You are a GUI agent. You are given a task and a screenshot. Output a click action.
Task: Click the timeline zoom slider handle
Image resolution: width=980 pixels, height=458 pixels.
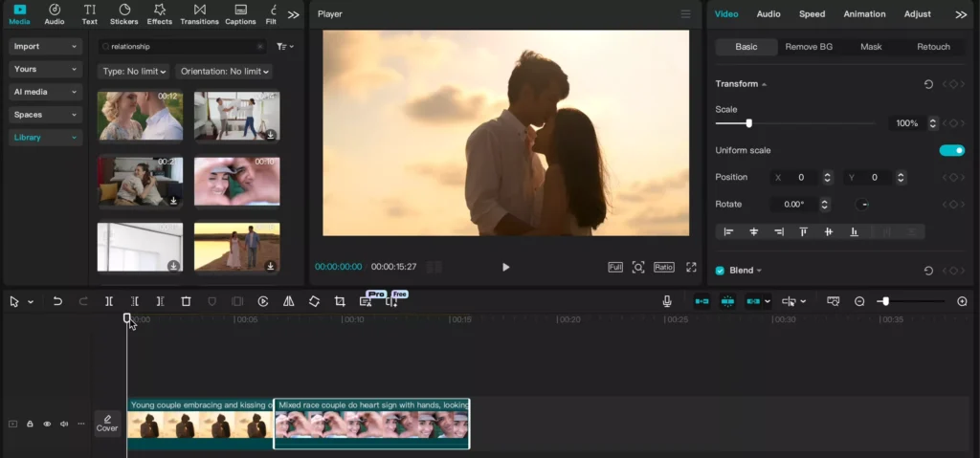pos(885,301)
